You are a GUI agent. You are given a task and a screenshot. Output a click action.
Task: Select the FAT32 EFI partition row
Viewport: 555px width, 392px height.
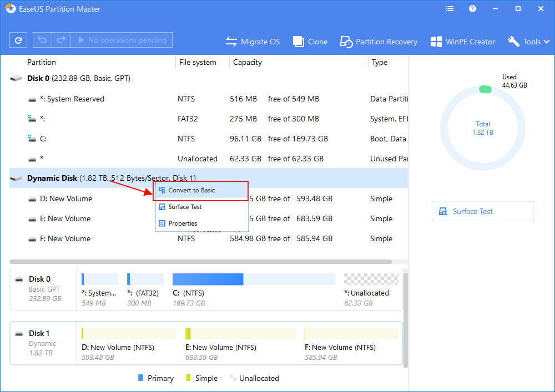click(209, 119)
